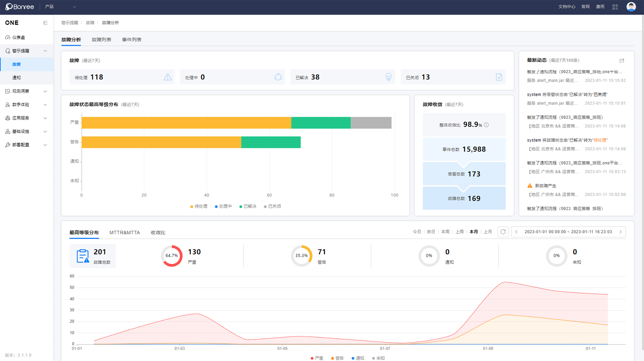This screenshot has height=361, width=644.
Task: Click the Bonree logo
Action: click(x=20, y=7)
